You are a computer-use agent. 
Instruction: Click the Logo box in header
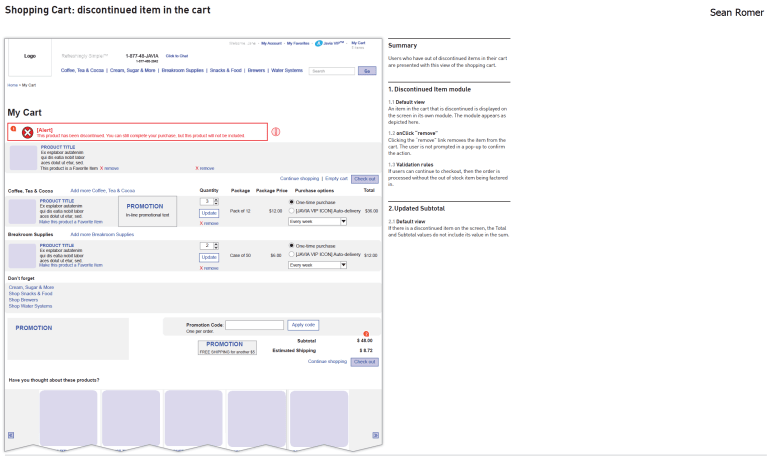(x=30, y=56)
